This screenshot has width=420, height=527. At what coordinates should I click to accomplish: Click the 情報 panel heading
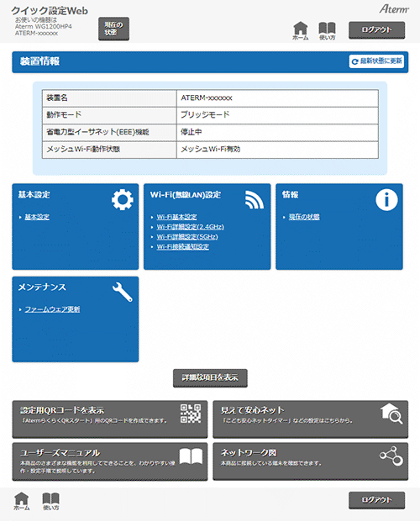pyautogui.click(x=291, y=195)
